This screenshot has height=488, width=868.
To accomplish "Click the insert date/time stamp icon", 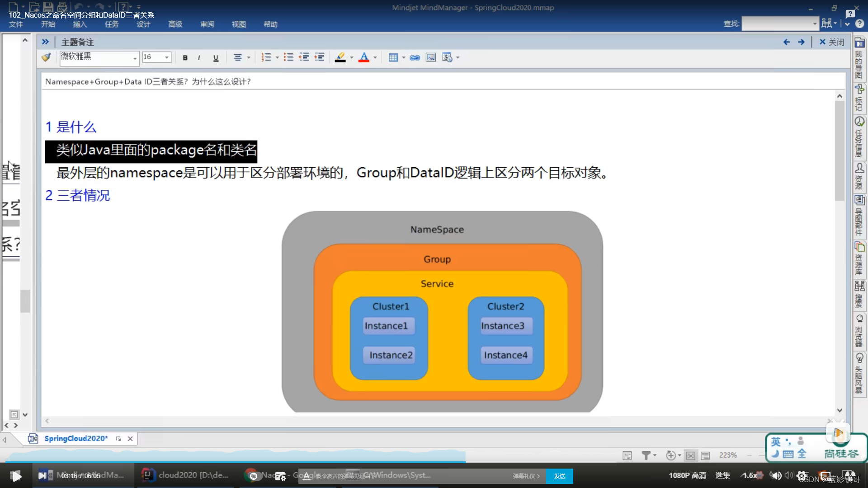I will tap(447, 57).
